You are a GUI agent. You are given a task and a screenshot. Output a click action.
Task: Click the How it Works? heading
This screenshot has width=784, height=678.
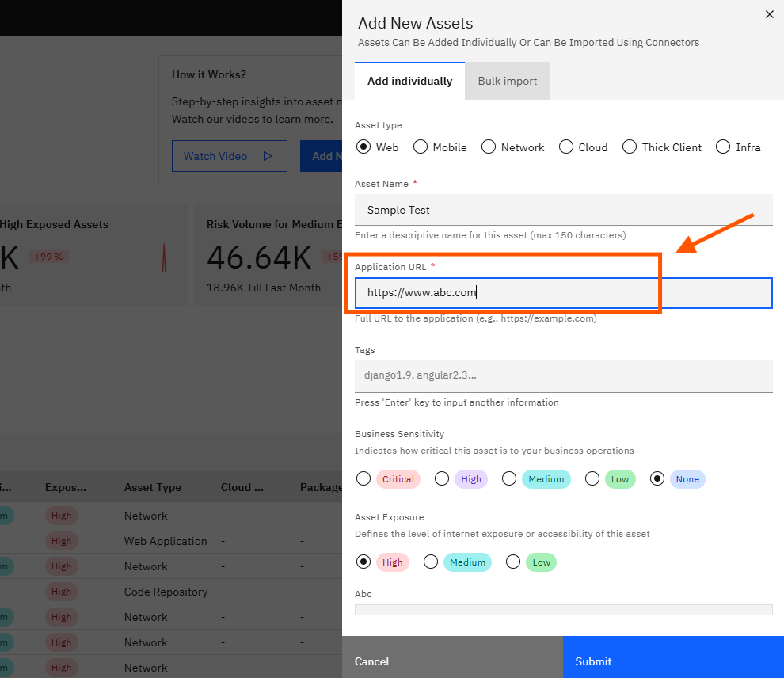point(209,74)
